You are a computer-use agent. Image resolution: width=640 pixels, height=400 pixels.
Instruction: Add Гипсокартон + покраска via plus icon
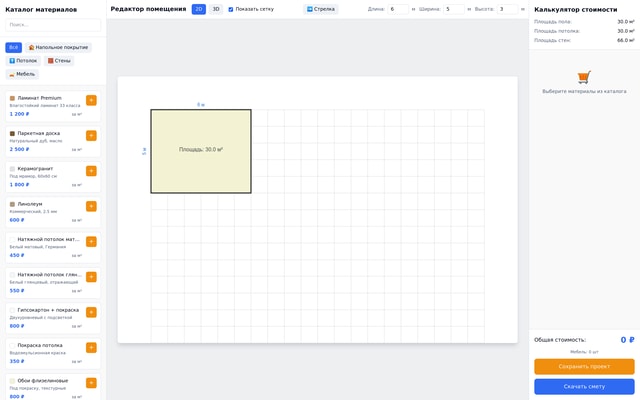(x=91, y=312)
